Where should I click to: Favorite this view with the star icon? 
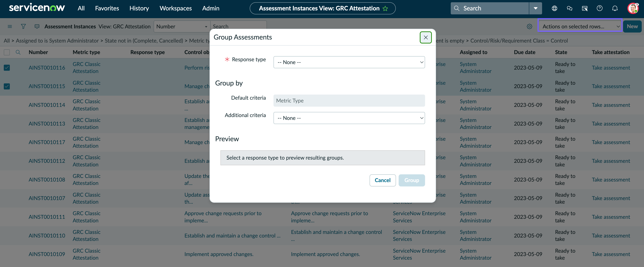[385, 9]
